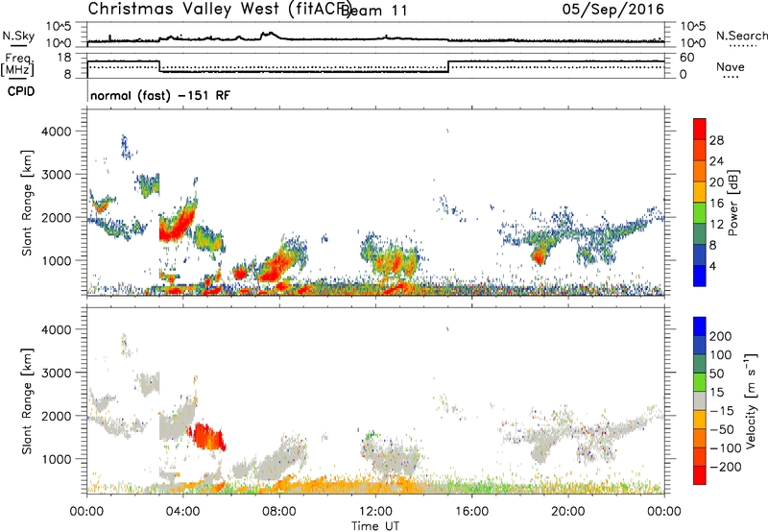
Task: Click the '3000' tick in power panel
Action: (x=57, y=175)
